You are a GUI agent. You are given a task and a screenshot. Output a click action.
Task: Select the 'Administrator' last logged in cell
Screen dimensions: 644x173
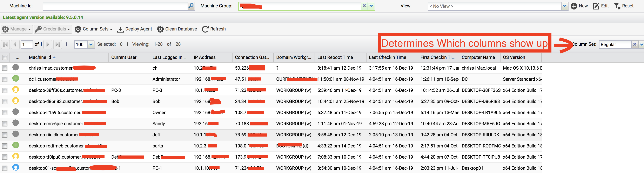coord(166,79)
